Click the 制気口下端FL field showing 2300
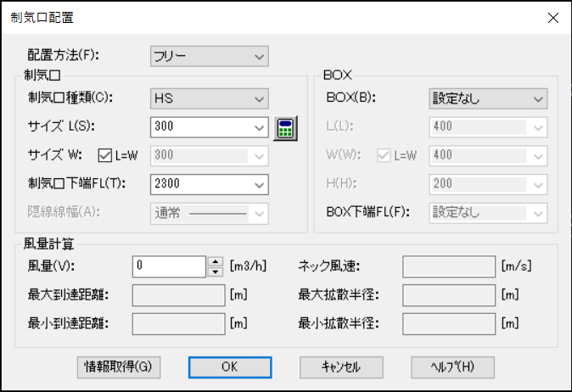The width and height of the screenshot is (572, 392). (199, 184)
